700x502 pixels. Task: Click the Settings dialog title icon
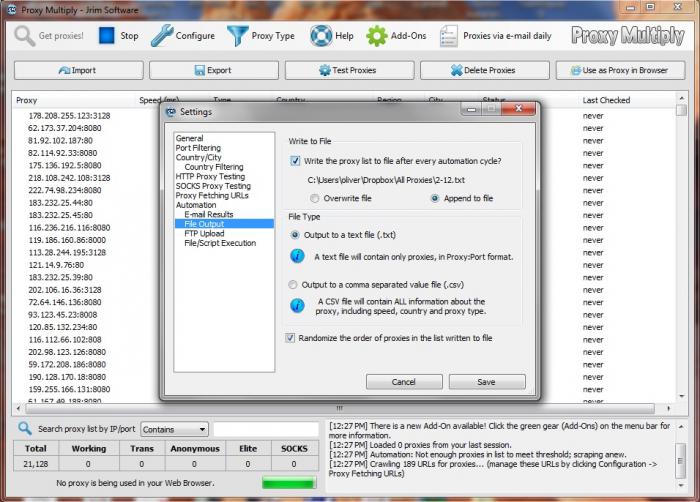pos(171,112)
